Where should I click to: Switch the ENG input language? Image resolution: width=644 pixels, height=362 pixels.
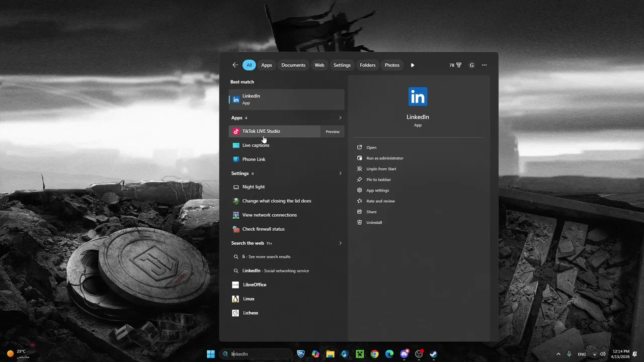[x=582, y=354]
